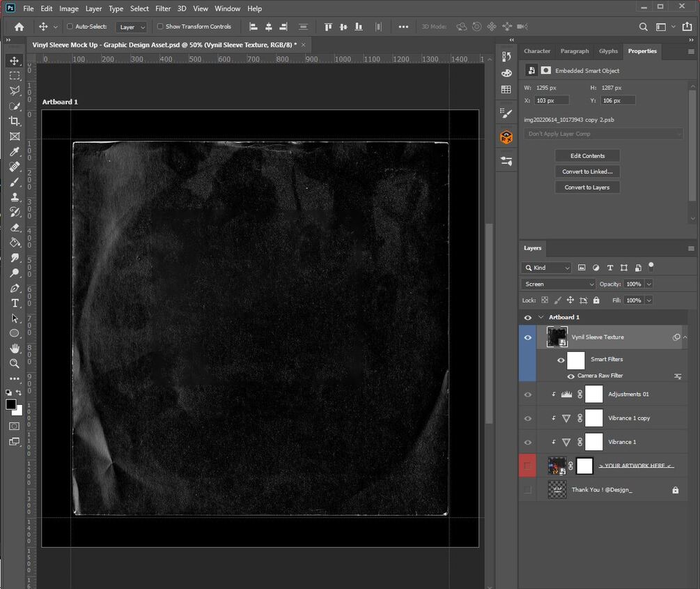Select the Path Selection tool
Viewport: 700px width, 589px height.
[15, 318]
